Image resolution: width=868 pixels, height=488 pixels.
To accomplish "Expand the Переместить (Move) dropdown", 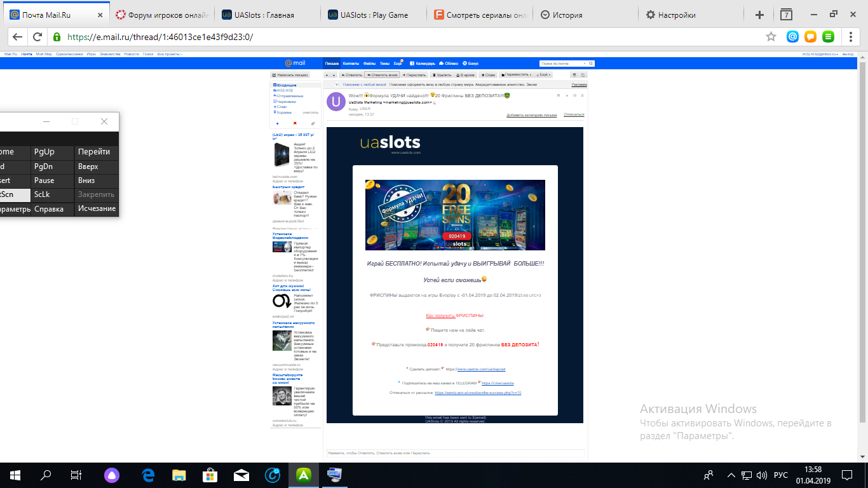I will (516, 75).
